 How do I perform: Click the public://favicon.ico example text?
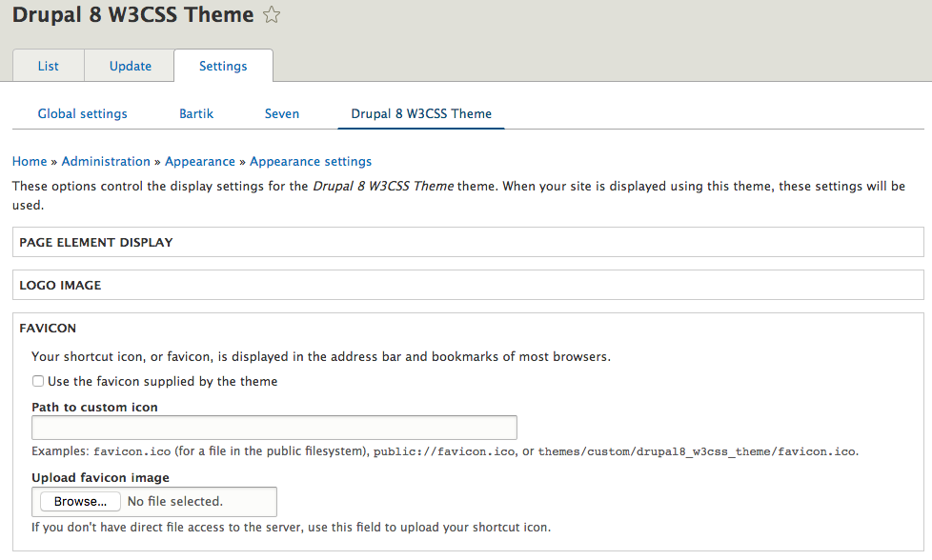click(x=444, y=451)
